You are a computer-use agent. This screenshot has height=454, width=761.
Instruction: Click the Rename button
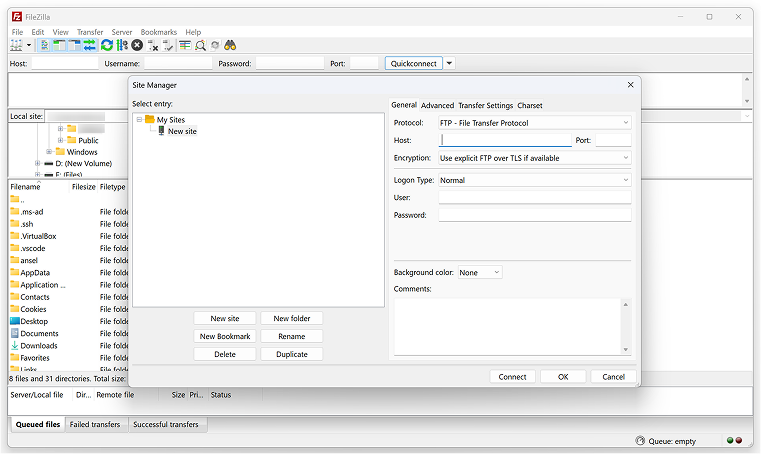[x=292, y=336]
